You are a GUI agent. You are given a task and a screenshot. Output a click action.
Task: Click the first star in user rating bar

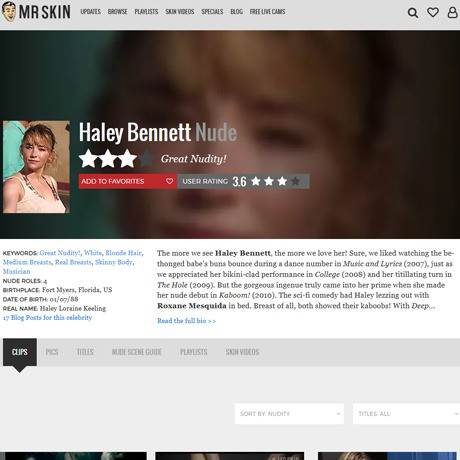[256, 181]
